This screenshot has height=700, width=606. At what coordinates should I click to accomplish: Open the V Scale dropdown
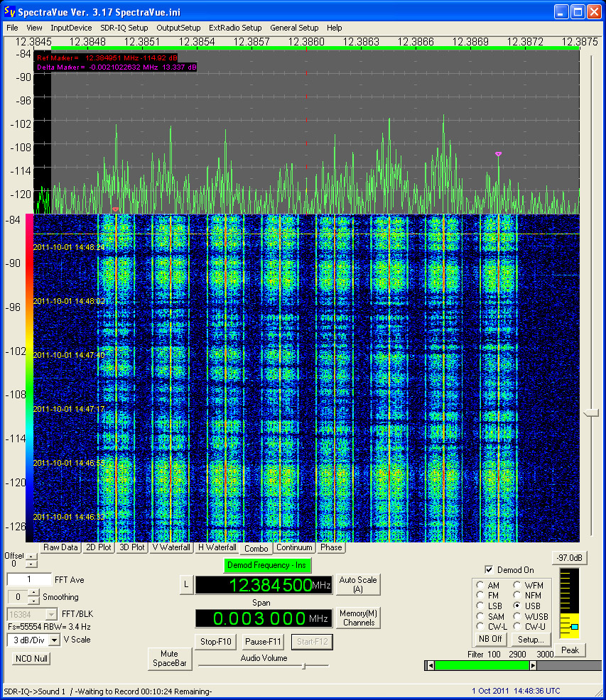coord(54,640)
